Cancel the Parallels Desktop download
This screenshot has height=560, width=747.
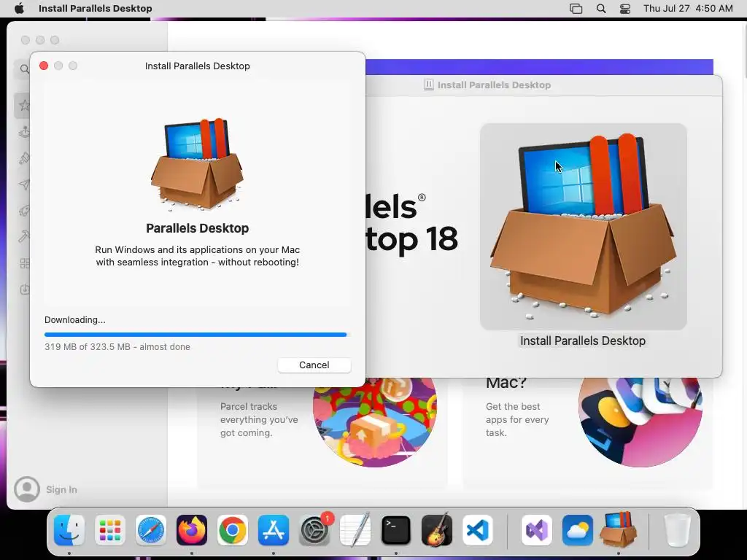314,365
